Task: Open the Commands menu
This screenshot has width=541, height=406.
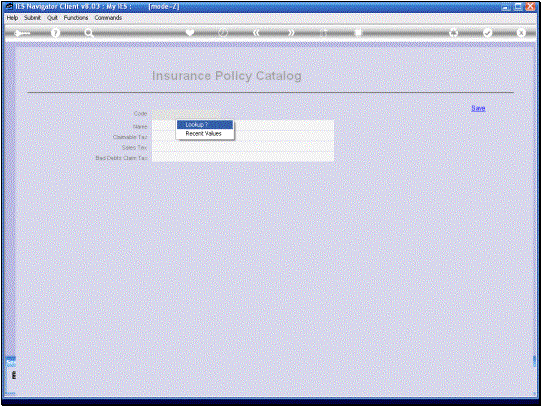Action: [x=108, y=18]
